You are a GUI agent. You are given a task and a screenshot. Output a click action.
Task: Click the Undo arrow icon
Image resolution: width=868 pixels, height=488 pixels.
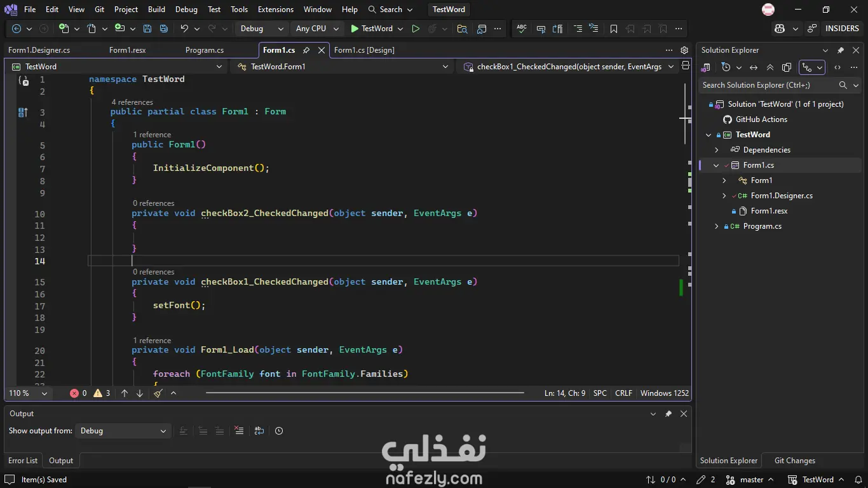184,29
